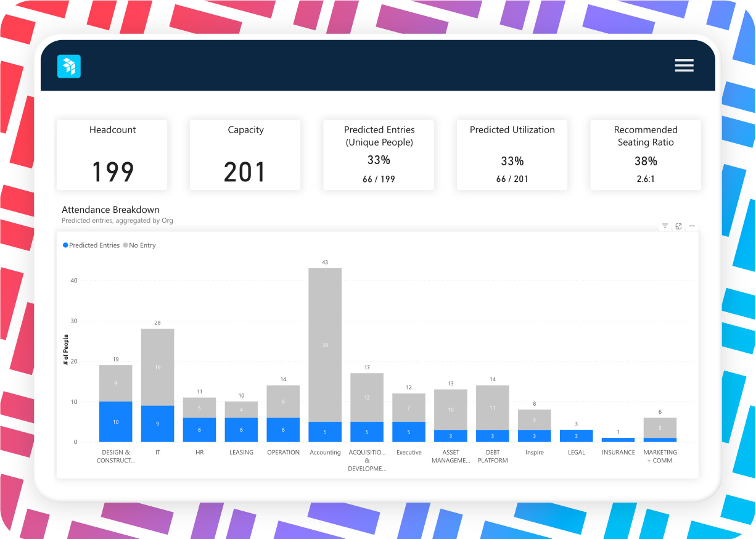Select the Recommended Seating Ratio card
This screenshot has height=539, width=756.
[x=645, y=155]
